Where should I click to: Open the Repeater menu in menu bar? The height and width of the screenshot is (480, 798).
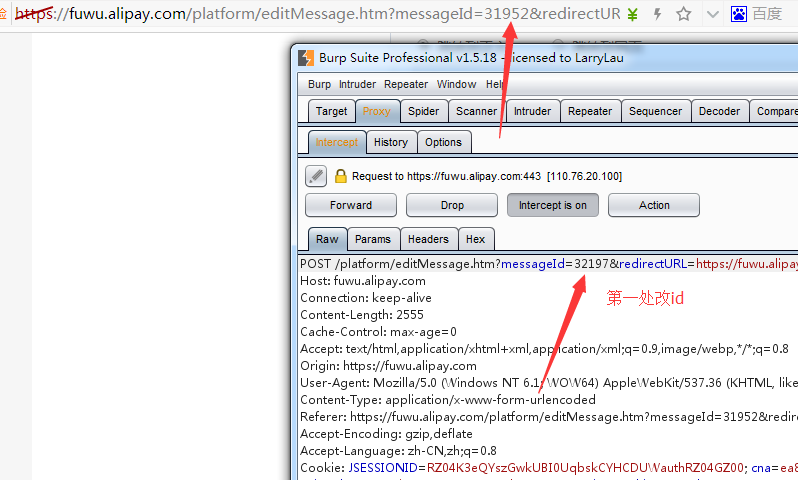point(406,84)
